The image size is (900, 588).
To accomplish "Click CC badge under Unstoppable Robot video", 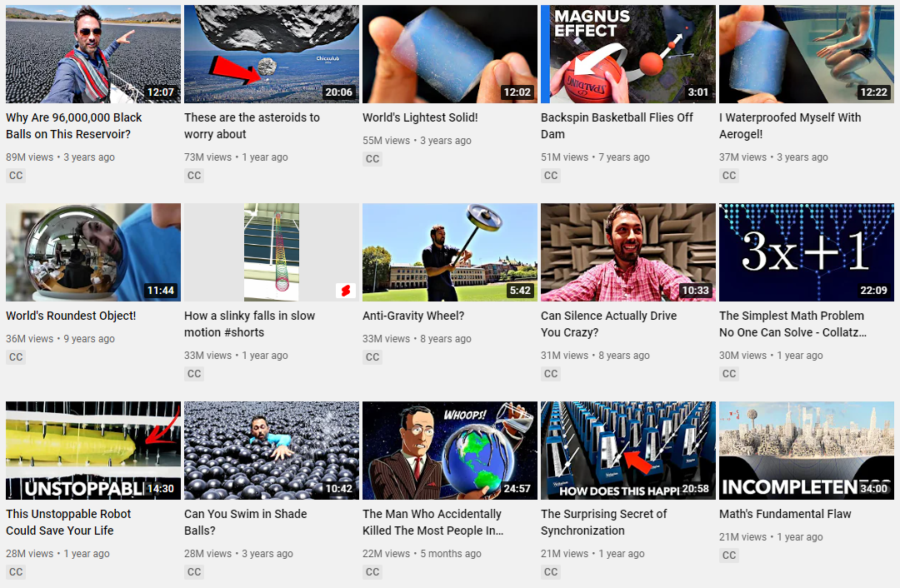I will [16, 572].
